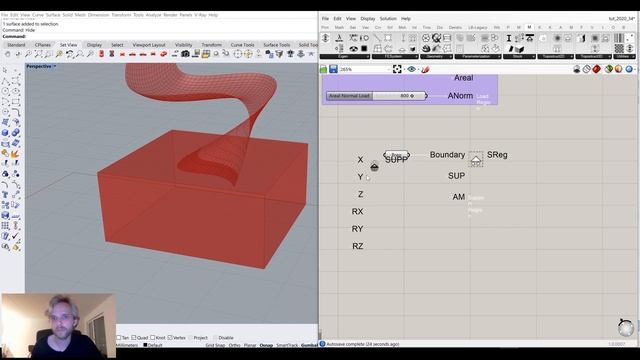Screen dimensions: 640x360
Task: Toggle Grid Snap in Rhino status bar
Action: 216,345
